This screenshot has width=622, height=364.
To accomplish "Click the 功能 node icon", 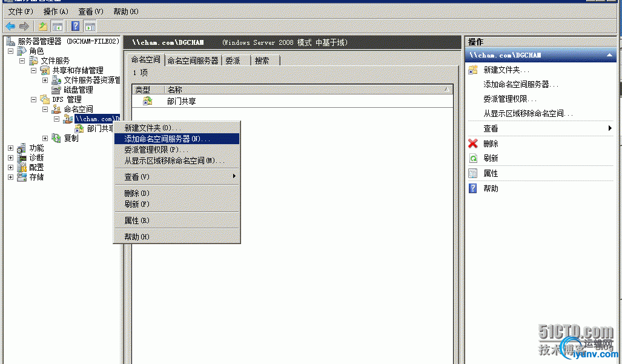I will point(22,148).
